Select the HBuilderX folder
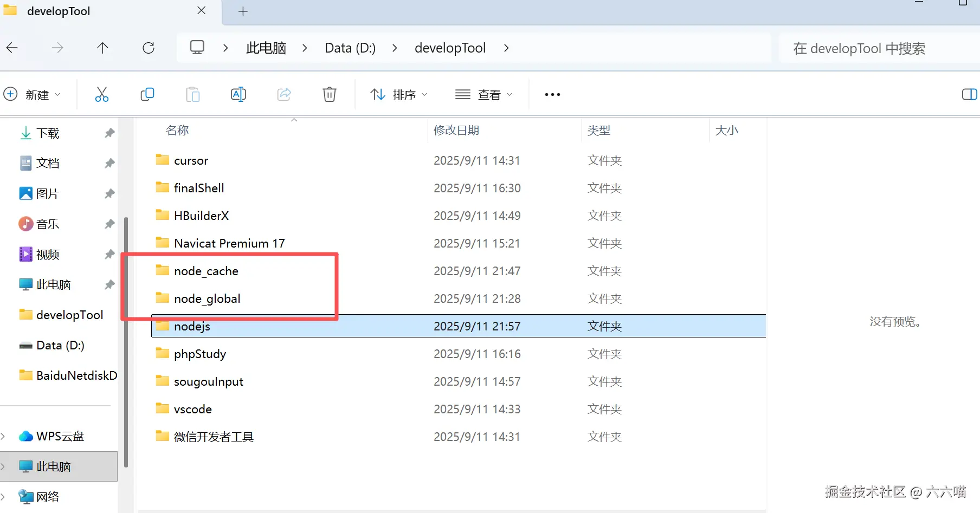980x513 pixels. click(x=201, y=216)
